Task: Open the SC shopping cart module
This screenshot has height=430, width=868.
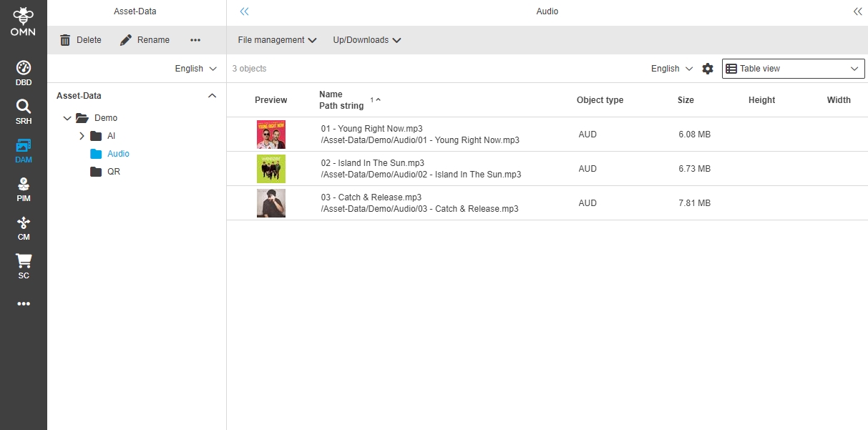Action: click(24, 266)
